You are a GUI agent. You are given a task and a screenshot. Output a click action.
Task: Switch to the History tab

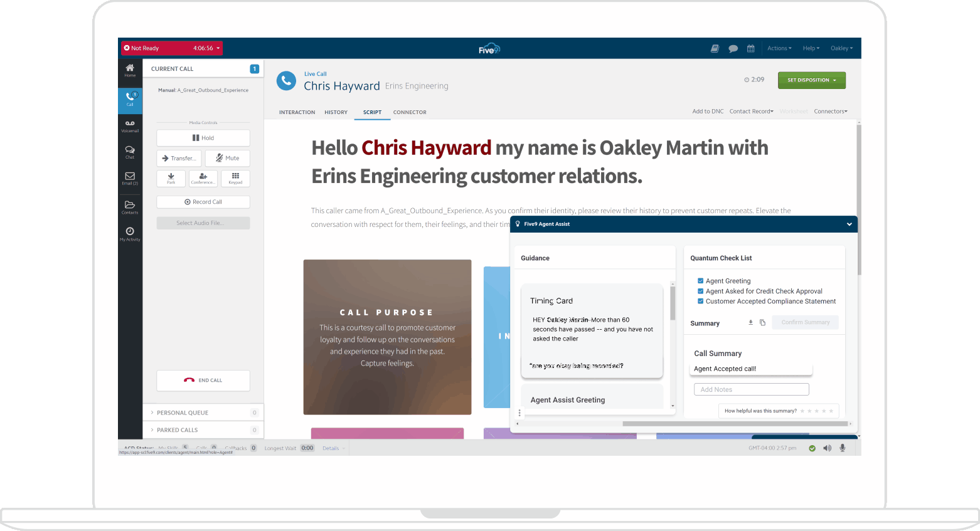(x=336, y=112)
